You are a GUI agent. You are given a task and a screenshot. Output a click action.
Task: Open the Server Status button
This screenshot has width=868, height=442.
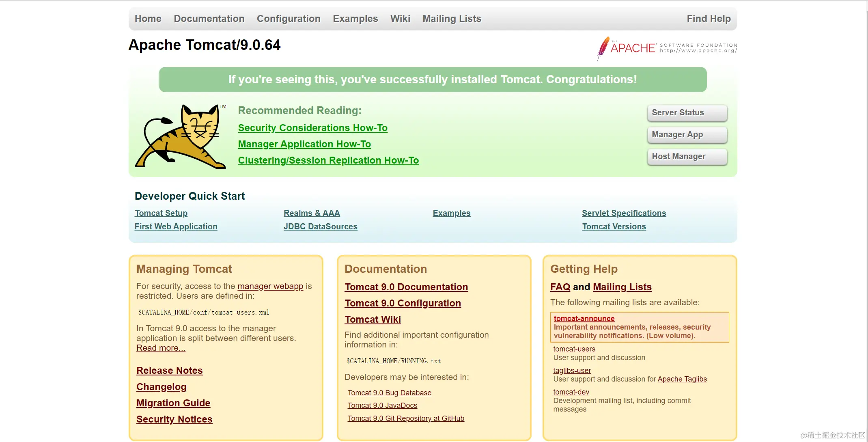[687, 113]
